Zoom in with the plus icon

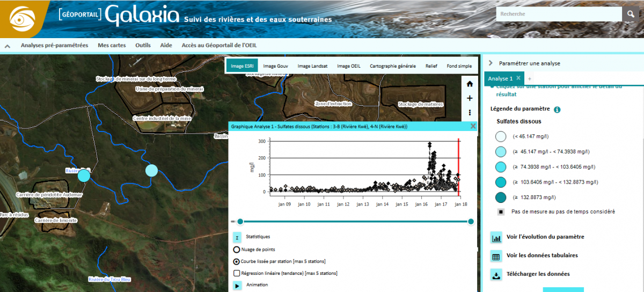point(470,98)
